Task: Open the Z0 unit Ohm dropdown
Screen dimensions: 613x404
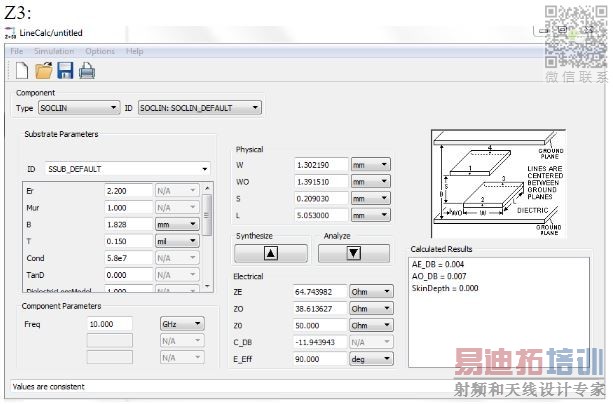Action: coord(371,325)
